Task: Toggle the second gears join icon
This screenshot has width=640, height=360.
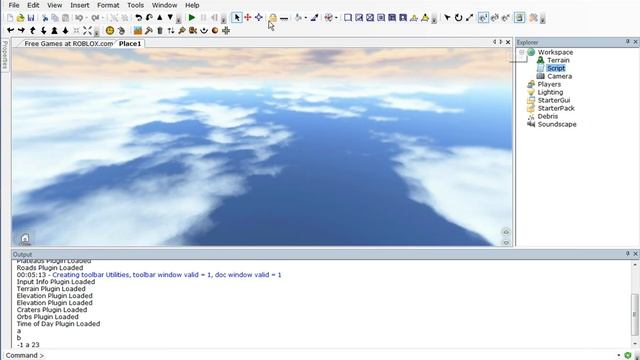Action: pos(495,18)
